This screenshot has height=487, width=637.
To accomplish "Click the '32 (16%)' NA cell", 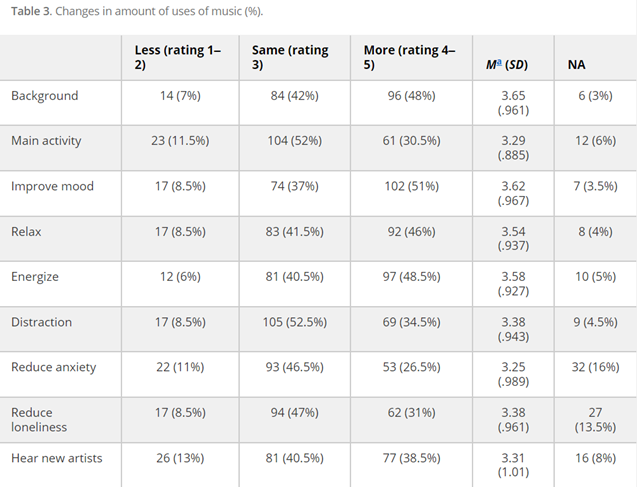I will pos(595,368).
